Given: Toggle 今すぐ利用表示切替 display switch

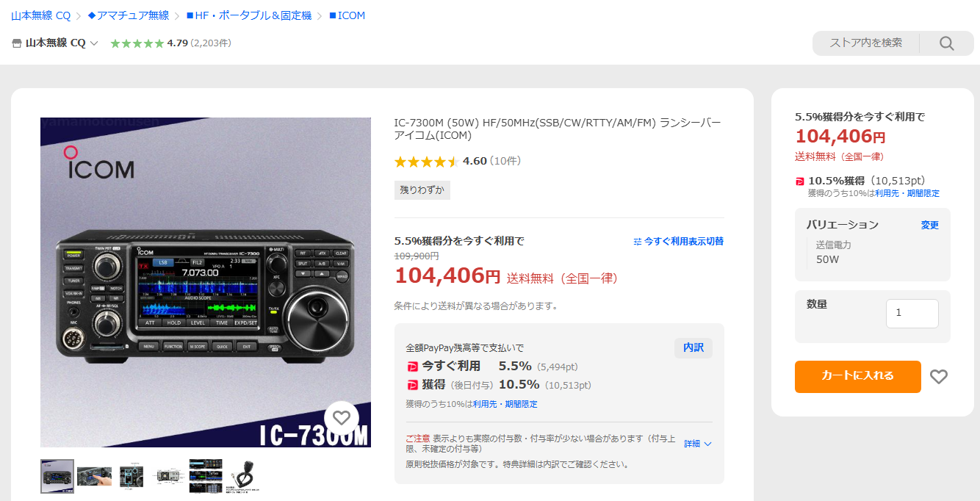Looking at the screenshot, I should pos(678,241).
